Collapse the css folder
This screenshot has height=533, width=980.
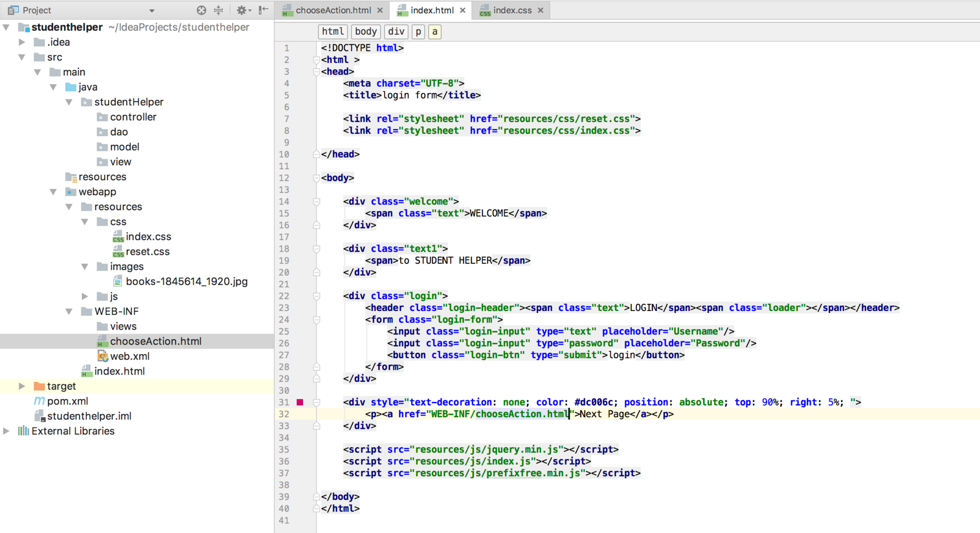pos(85,222)
